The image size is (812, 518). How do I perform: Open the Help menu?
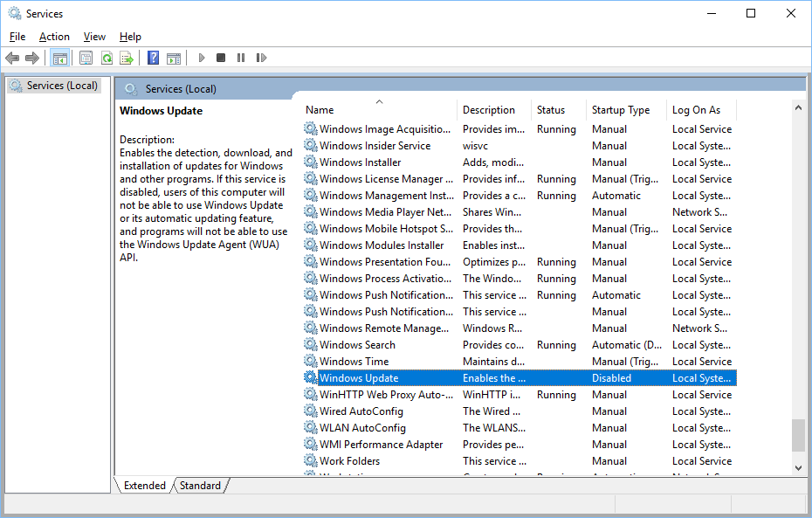click(x=130, y=37)
